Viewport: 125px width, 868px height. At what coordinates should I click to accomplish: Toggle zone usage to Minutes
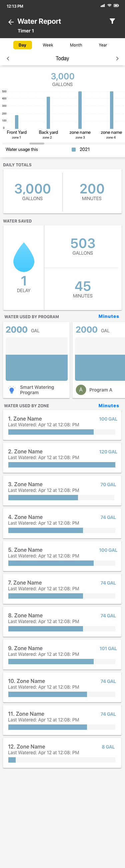coord(109,406)
